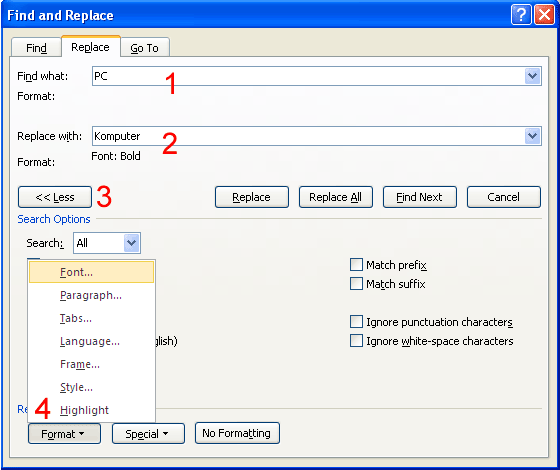Click the Replace All button

336,197
